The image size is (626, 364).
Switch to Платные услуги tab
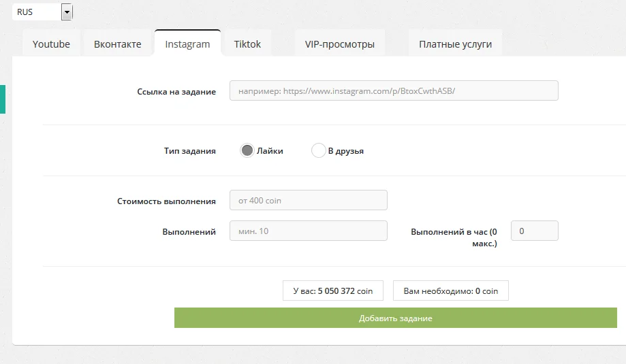[x=455, y=44]
